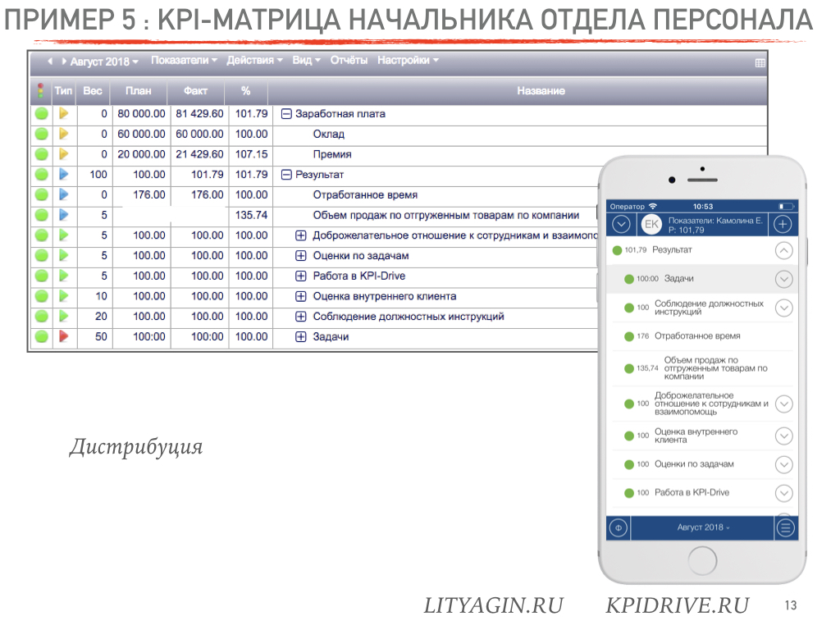Tap phone header dropdown chevron button
The width and height of the screenshot is (840, 630).
(621, 224)
